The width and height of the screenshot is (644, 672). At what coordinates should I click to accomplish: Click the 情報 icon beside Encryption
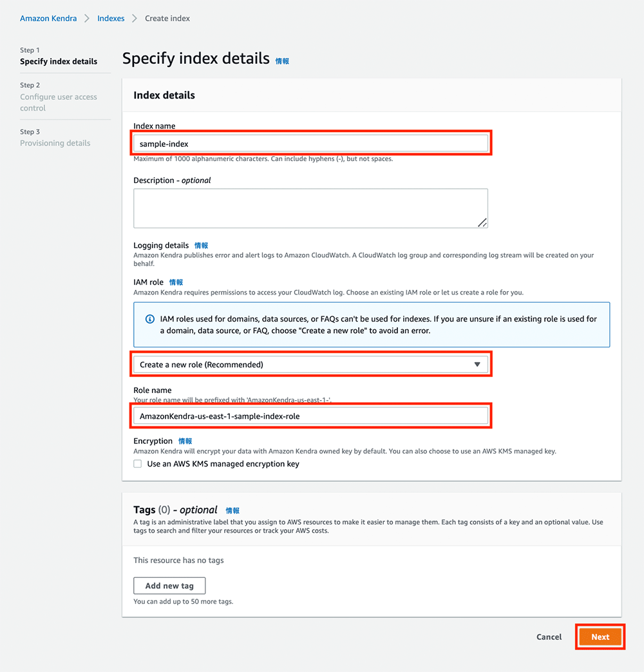click(185, 441)
